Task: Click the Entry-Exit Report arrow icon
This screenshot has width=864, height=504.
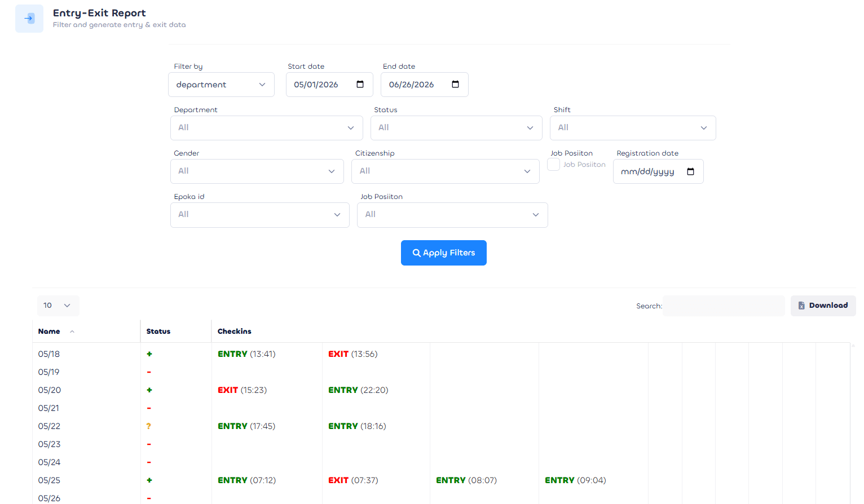Action: click(29, 19)
